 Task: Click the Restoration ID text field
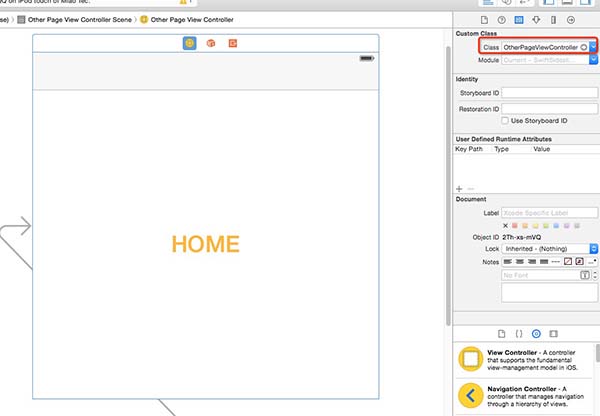point(549,107)
